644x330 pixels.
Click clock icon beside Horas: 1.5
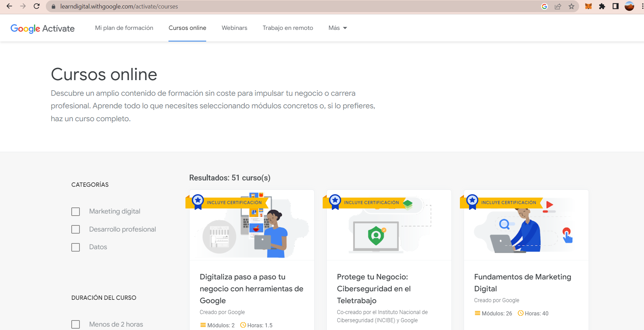(243, 325)
